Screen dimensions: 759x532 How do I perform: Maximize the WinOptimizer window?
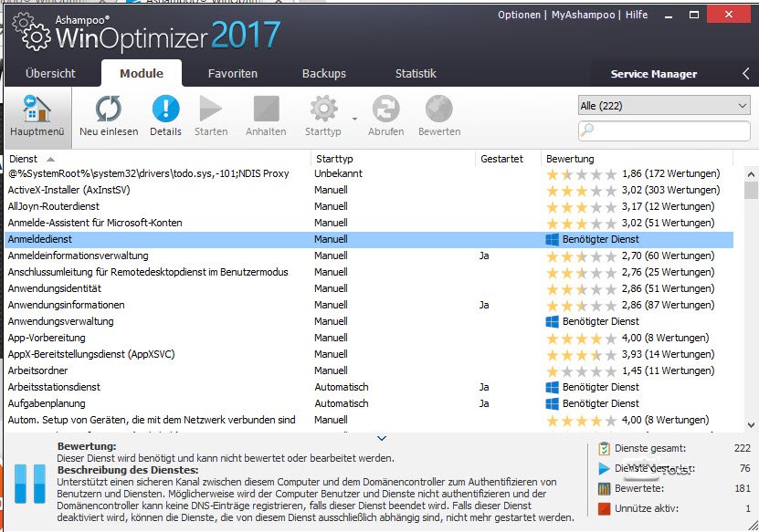click(693, 15)
